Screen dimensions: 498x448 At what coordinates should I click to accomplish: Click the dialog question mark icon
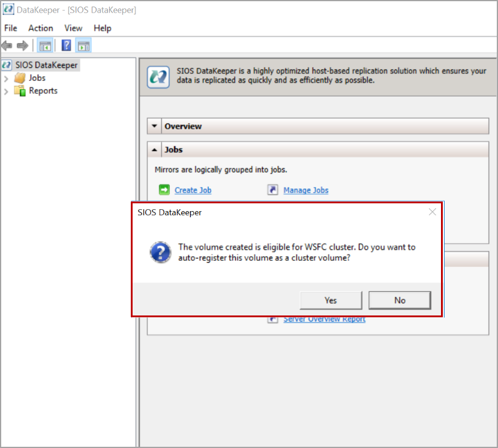point(160,252)
